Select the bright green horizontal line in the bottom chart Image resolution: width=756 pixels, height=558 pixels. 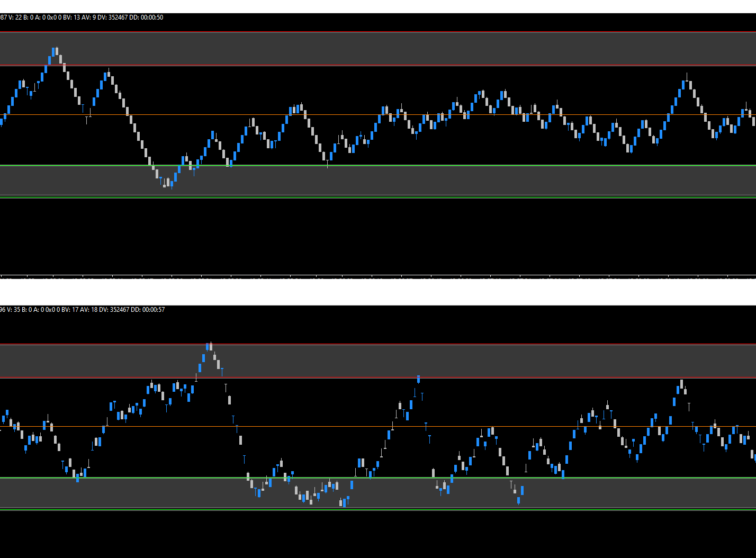coord(378,478)
